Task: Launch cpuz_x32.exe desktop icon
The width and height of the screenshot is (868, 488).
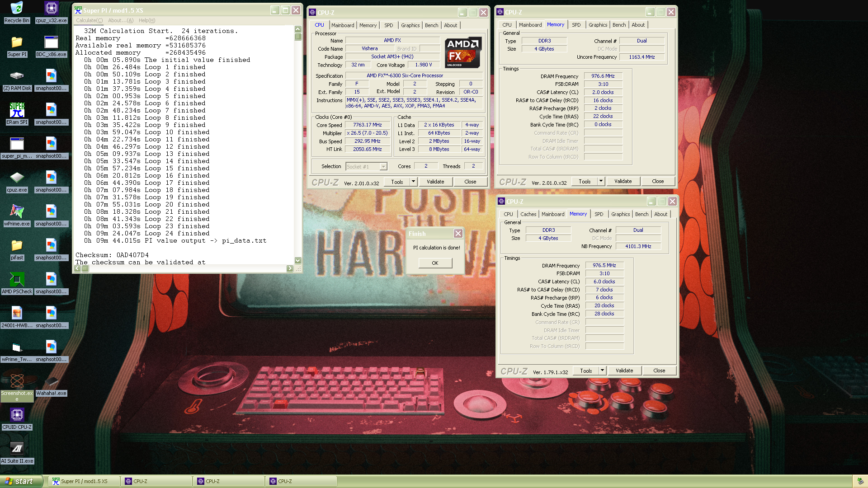Action: [51, 12]
